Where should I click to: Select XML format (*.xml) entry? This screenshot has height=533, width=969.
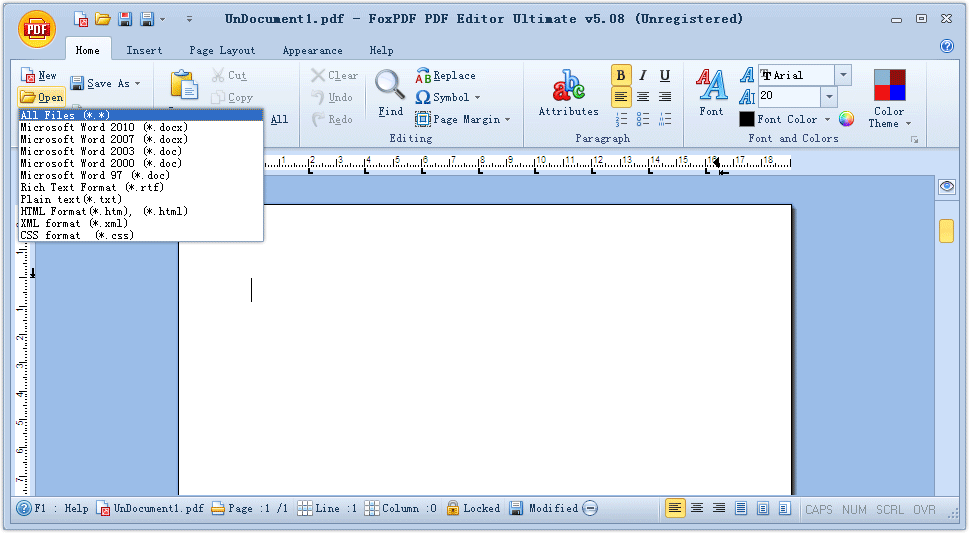pos(141,223)
